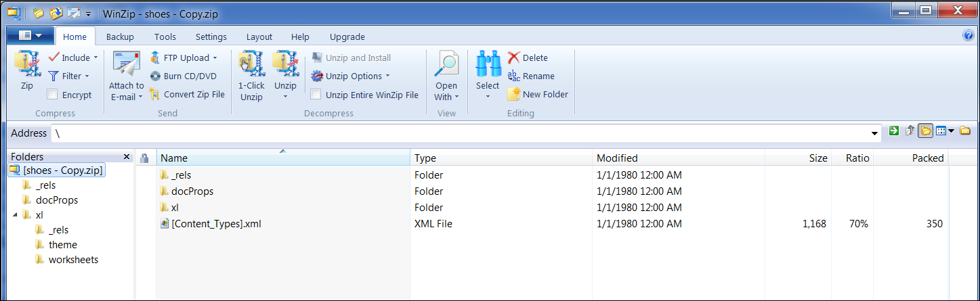
Task: Open the Filter dropdown arrow
Action: click(x=87, y=76)
